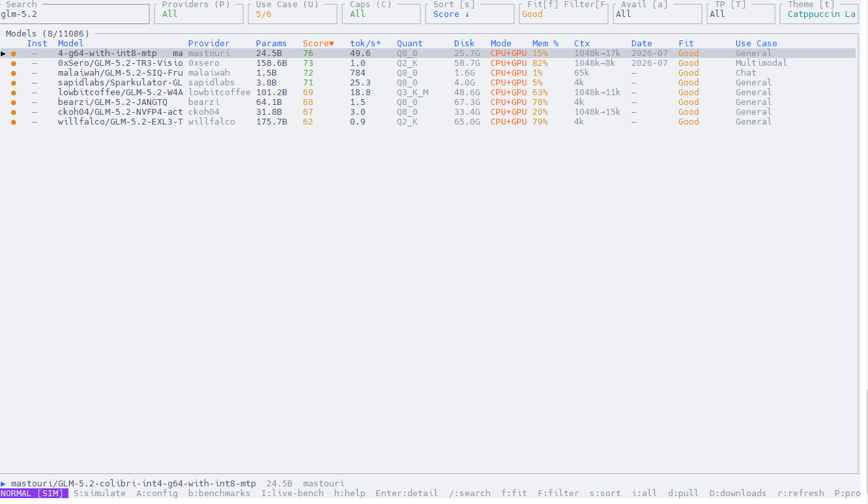Select model willfalco/GLM-5.2-EXL3-T
The image size is (868, 504).
point(121,122)
